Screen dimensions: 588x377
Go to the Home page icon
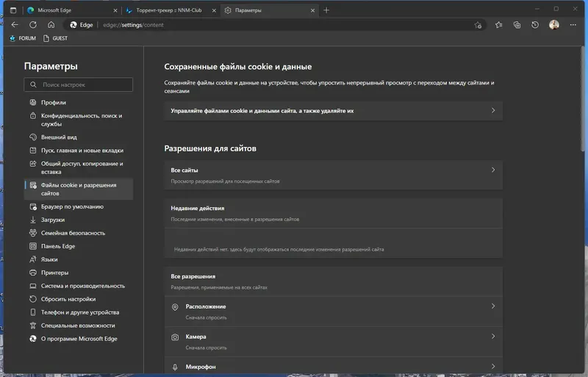click(50, 24)
